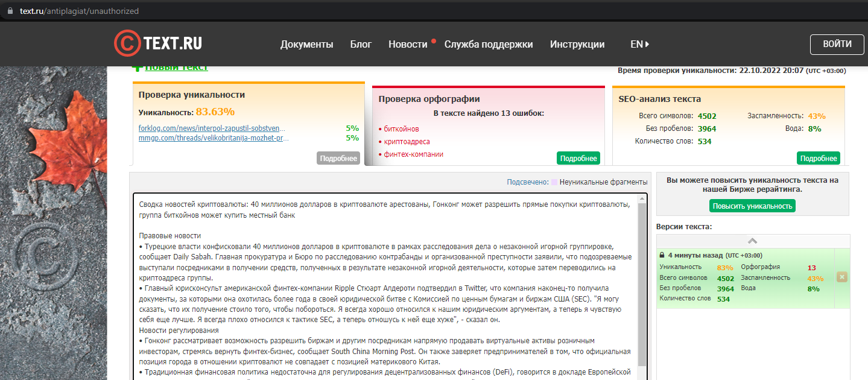Screen dimensions: 868x380
Task: Click the Новый текст link
Action: [176, 68]
